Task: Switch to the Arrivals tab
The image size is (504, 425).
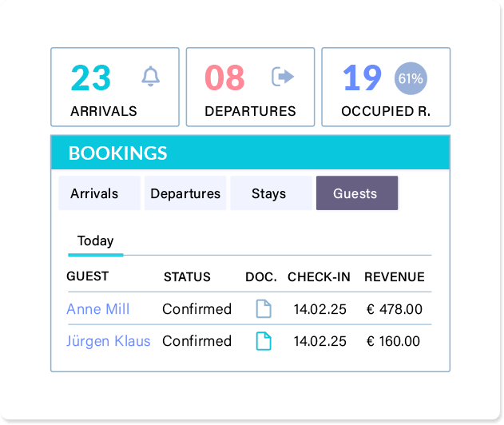Action: [x=99, y=193]
